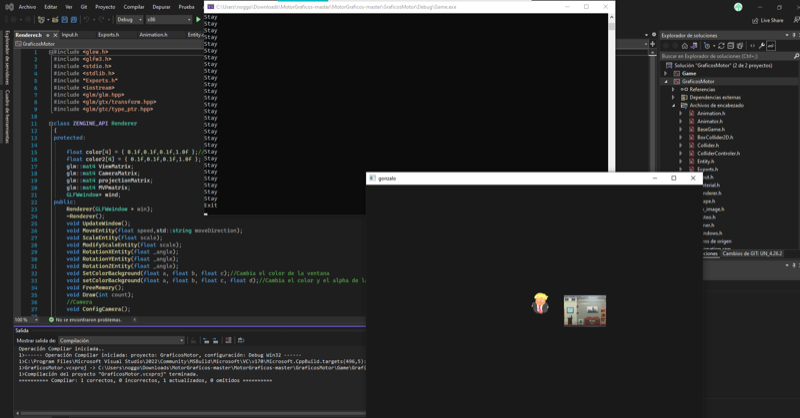
Task: Open the 'Mostrar salida de' Compilación dropdown
Action: (121, 340)
